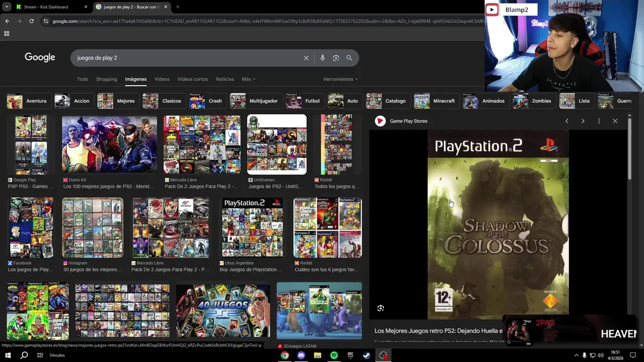Select the Zombies filter chip
This screenshot has width=644, height=362.
click(534, 101)
